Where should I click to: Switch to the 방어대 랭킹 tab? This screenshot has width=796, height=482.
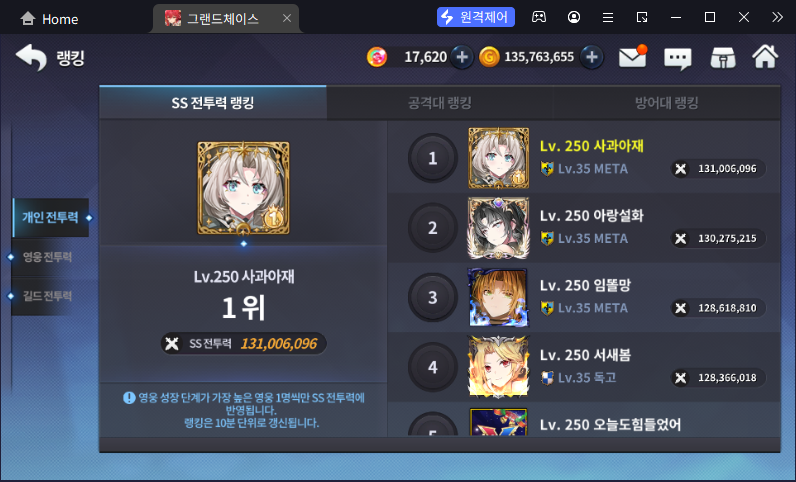667,103
